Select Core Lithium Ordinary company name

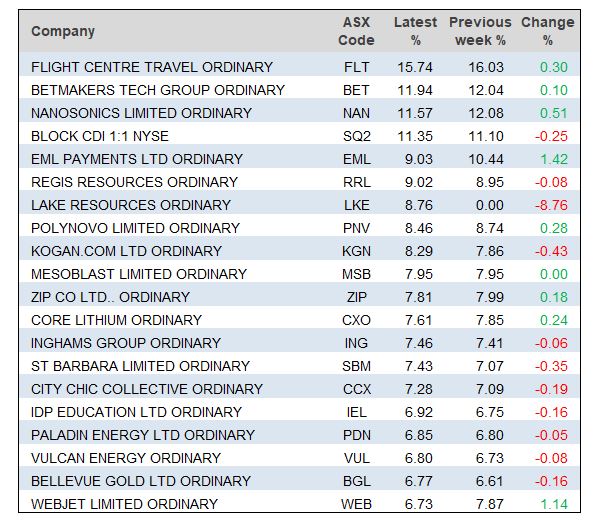(116, 320)
